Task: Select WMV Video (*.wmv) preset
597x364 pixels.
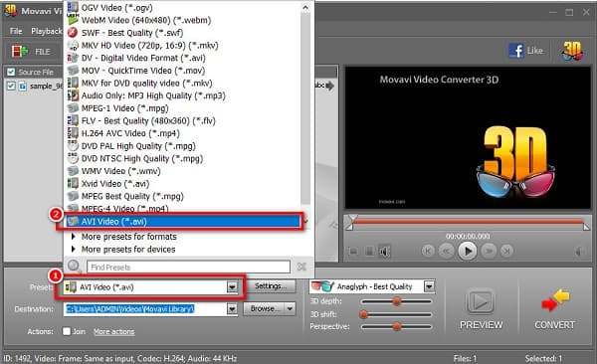Action: pyautogui.click(x=120, y=171)
